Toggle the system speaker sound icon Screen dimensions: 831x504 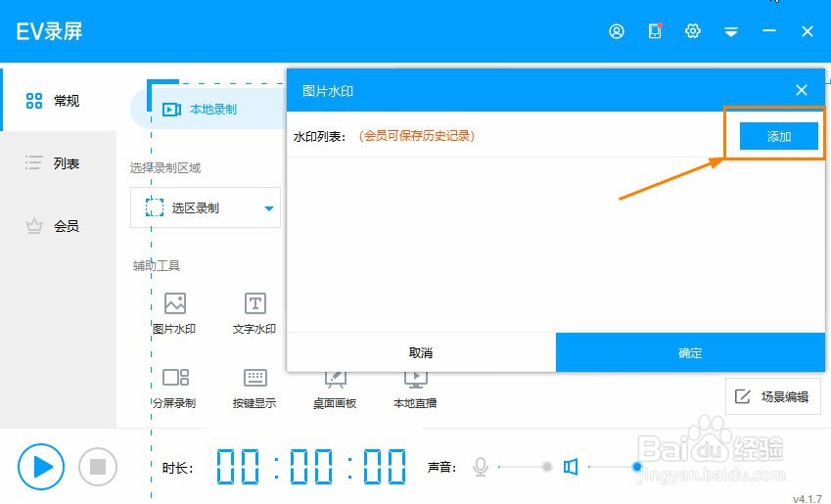coord(571,467)
